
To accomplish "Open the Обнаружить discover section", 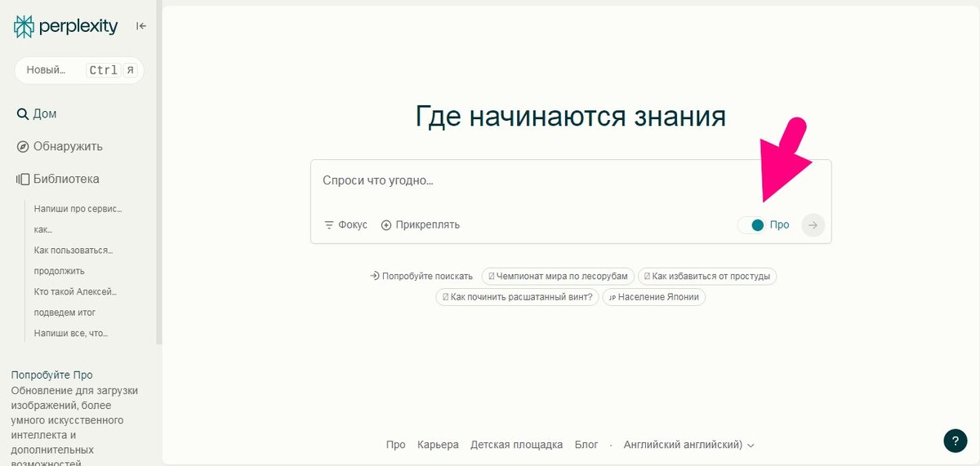I will pos(60,147).
